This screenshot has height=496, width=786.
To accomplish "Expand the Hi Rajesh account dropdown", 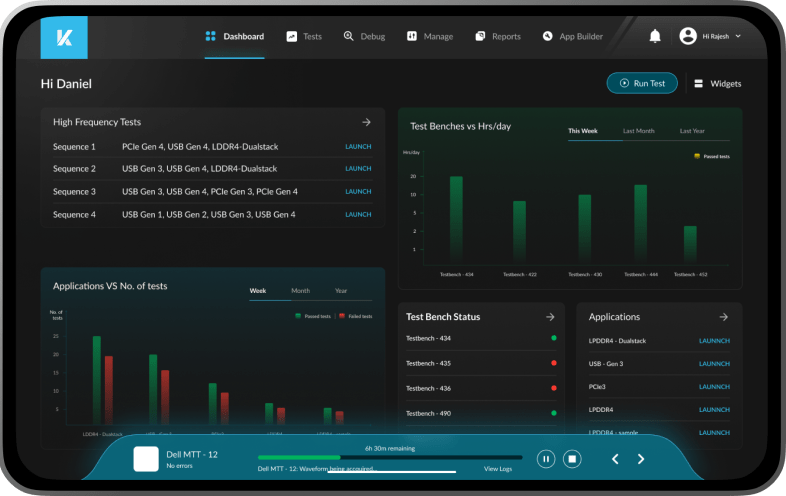I will point(738,36).
